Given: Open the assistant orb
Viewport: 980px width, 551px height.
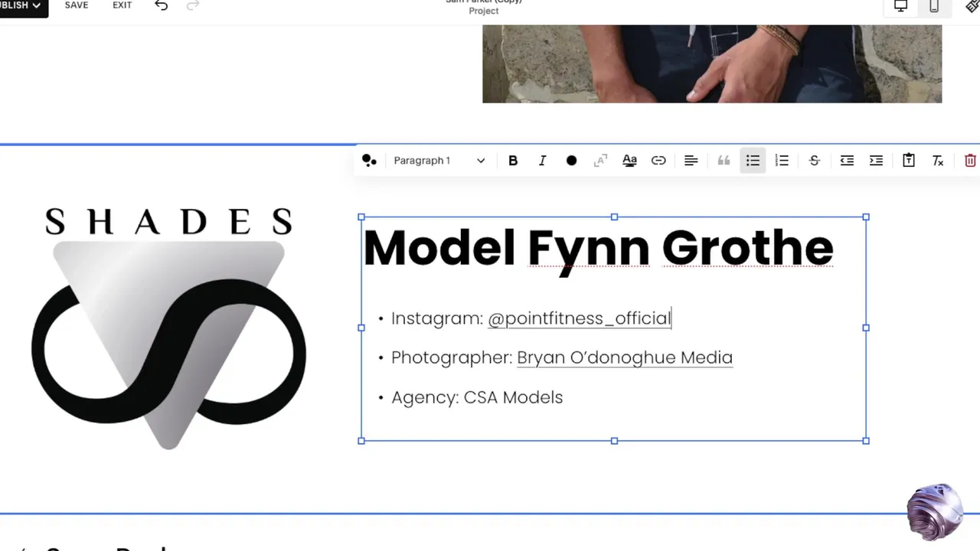Looking at the screenshot, I should coord(935,512).
